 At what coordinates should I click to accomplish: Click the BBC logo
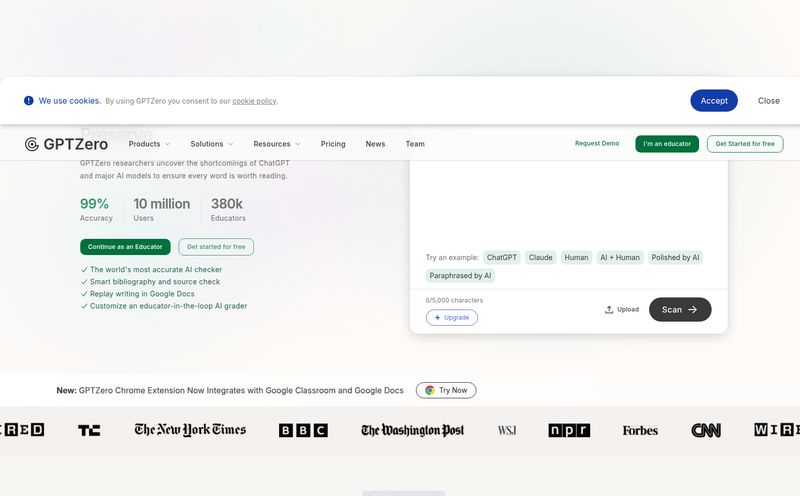click(x=303, y=430)
